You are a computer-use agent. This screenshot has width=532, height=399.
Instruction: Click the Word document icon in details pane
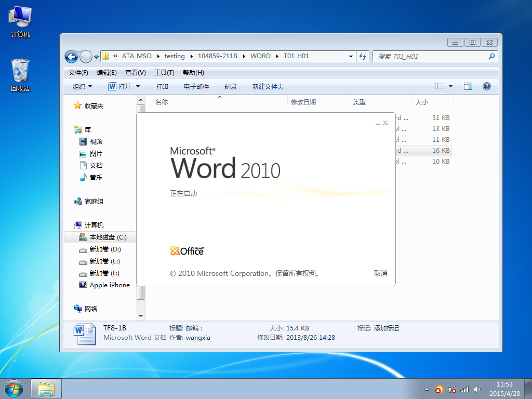point(85,334)
